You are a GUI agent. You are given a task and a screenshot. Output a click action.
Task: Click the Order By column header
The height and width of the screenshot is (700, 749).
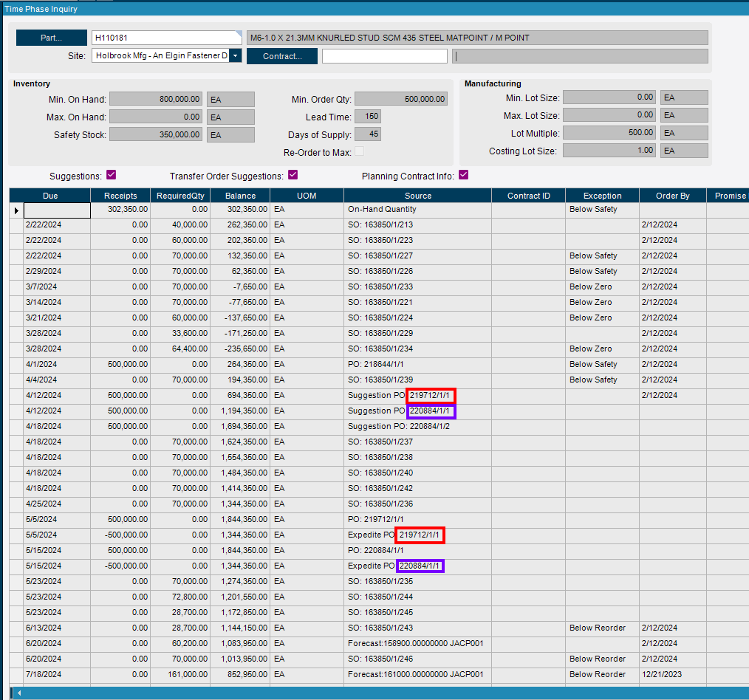673,196
